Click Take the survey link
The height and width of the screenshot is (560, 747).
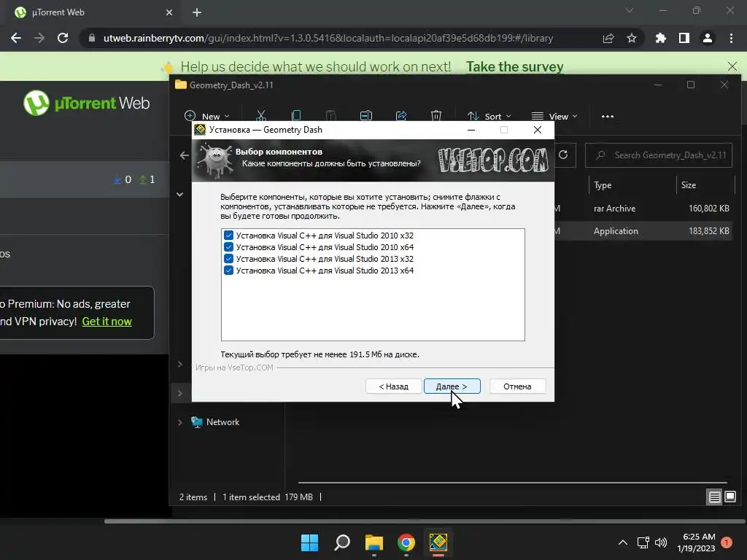click(x=514, y=66)
